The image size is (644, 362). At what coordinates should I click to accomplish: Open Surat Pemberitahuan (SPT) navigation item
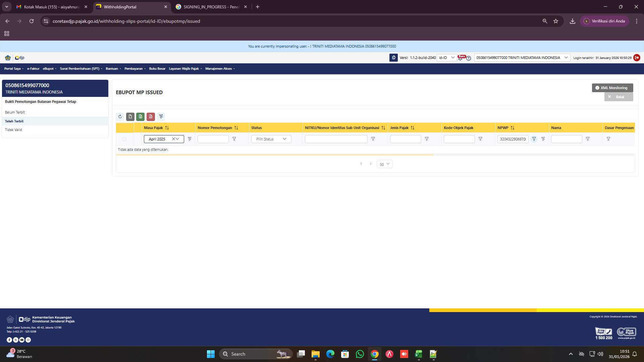point(80,68)
